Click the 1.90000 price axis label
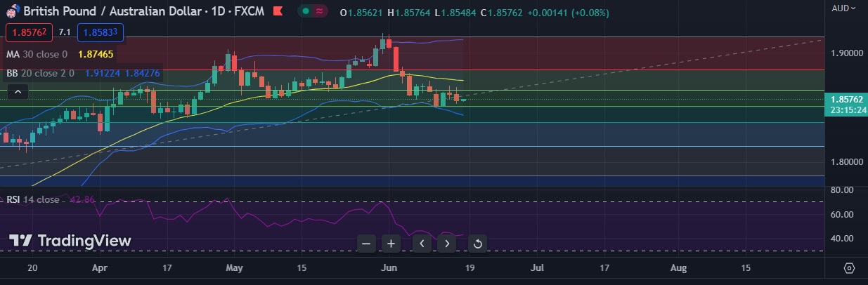Screen dimensions: 868x285 (x=846, y=53)
